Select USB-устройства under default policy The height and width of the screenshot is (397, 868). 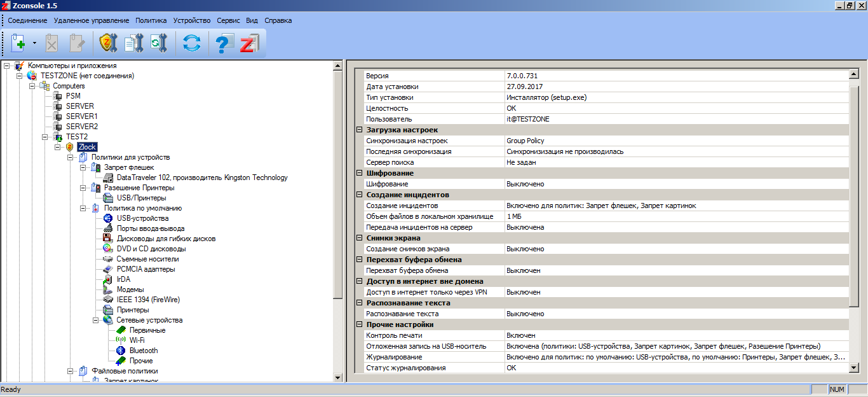coord(142,218)
